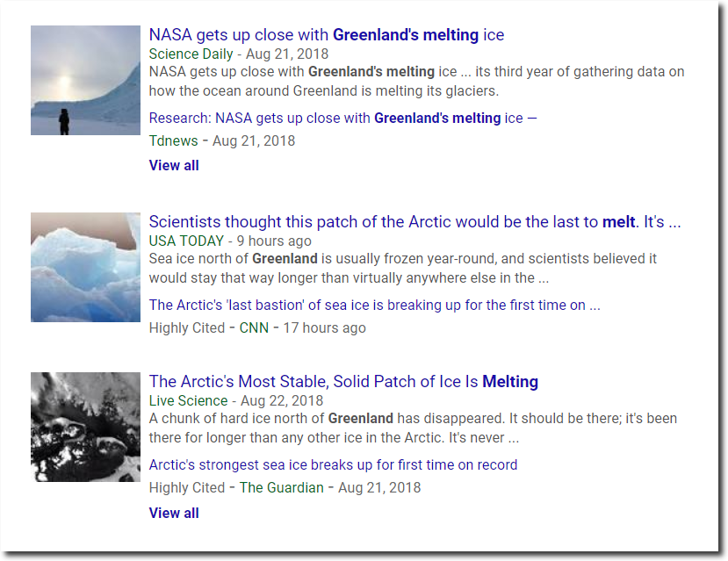The width and height of the screenshot is (728, 561).
Task: Click the CNN source name
Action: coord(254,327)
